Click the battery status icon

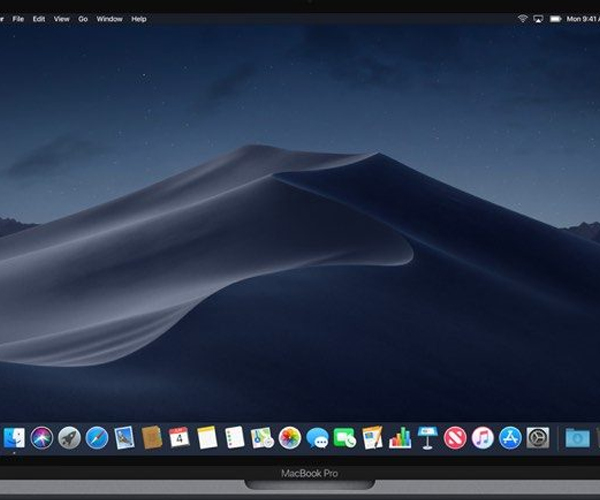coord(555,19)
